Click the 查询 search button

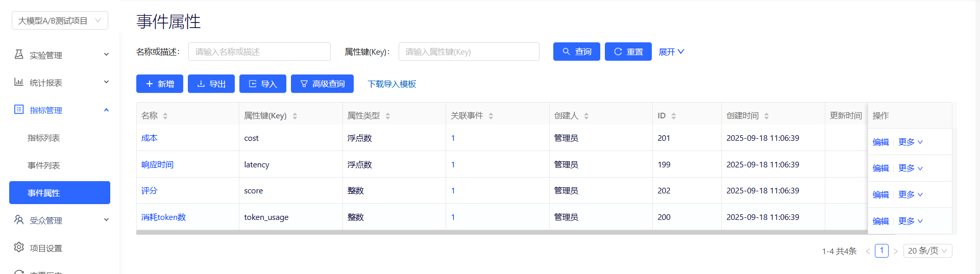[576, 52]
